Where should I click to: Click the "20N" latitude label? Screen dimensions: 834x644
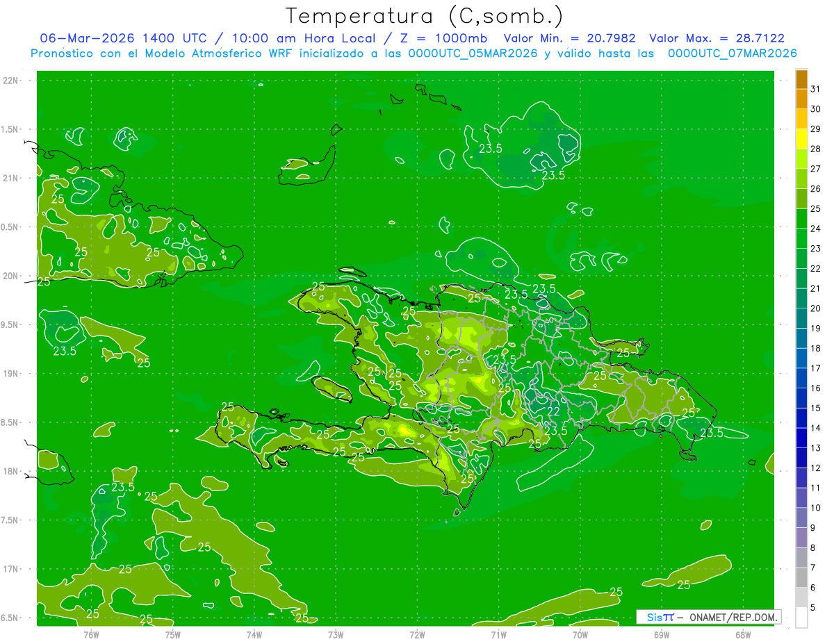pos(12,276)
